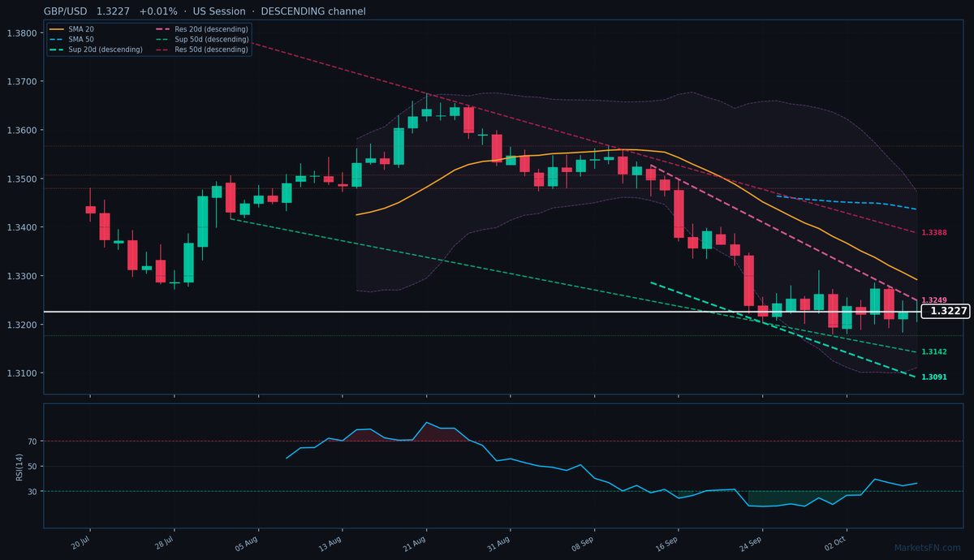The width and height of the screenshot is (974, 560).
Task: Click the SMA 20 legend entry
Action: pos(73,29)
